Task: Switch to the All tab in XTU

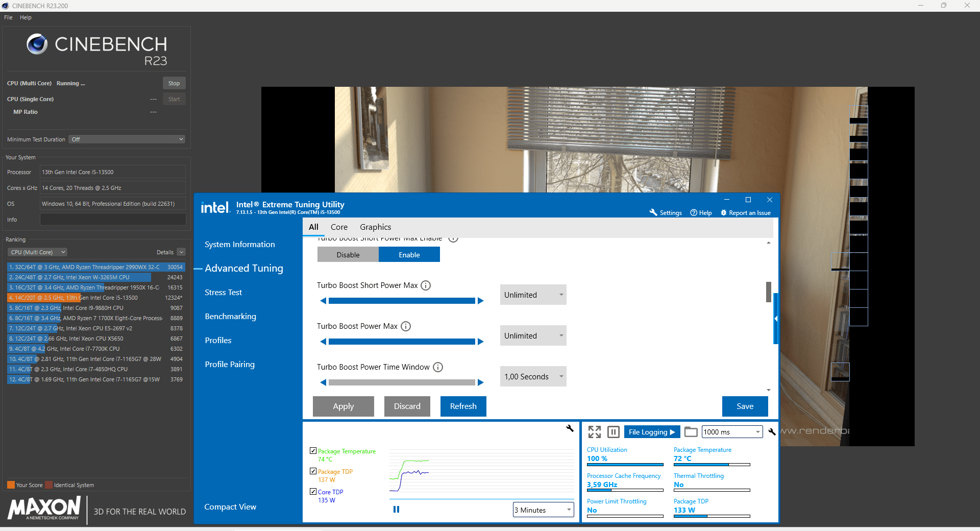Action: [313, 227]
